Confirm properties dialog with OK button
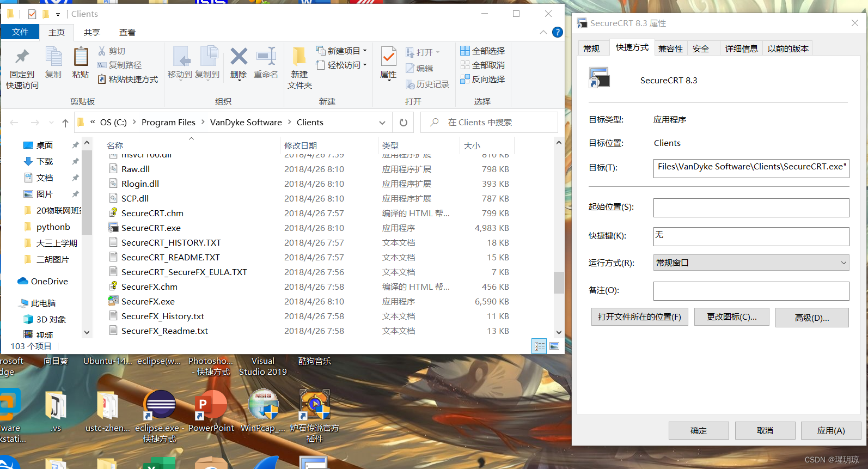The height and width of the screenshot is (469, 868). coord(699,430)
